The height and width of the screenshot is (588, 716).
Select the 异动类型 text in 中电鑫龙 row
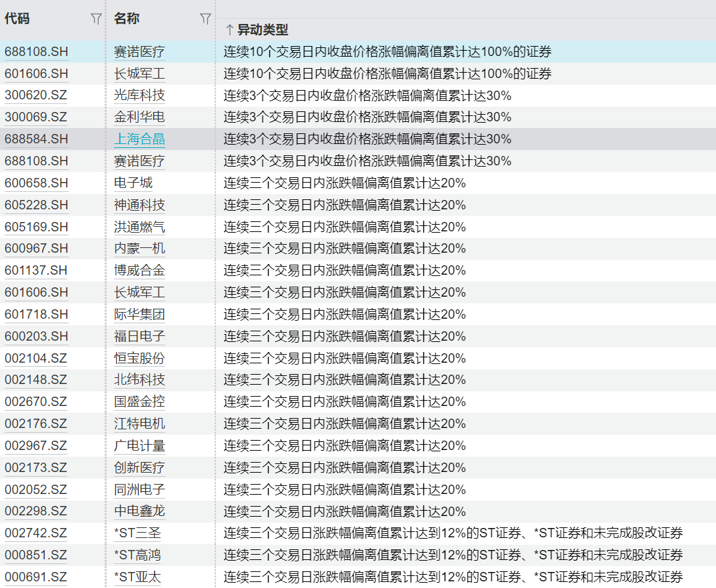click(345, 511)
